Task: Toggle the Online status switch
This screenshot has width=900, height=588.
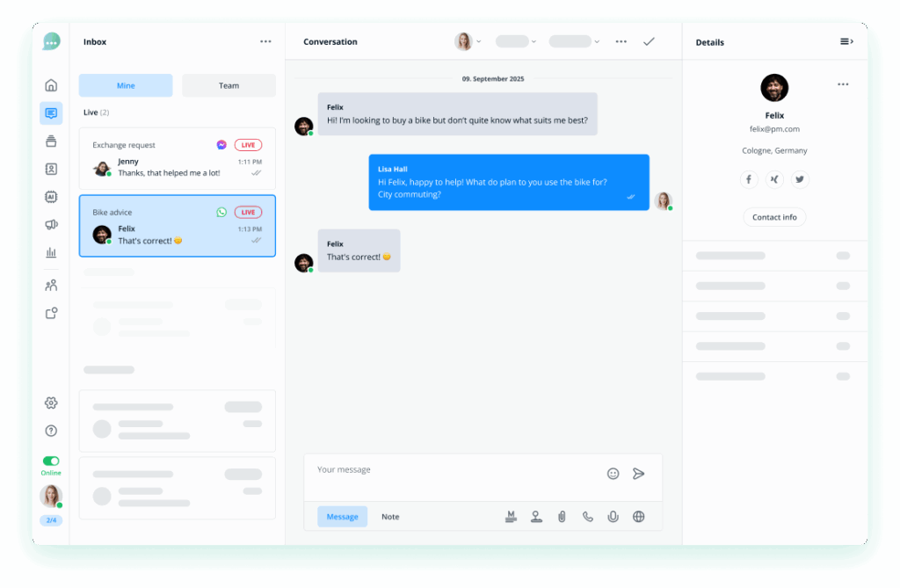Action: pyautogui.click(x=51, y=461)
